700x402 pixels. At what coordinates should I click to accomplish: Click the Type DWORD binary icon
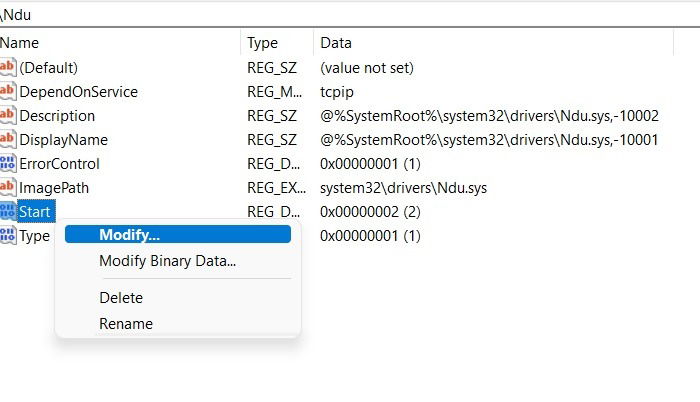8,235
